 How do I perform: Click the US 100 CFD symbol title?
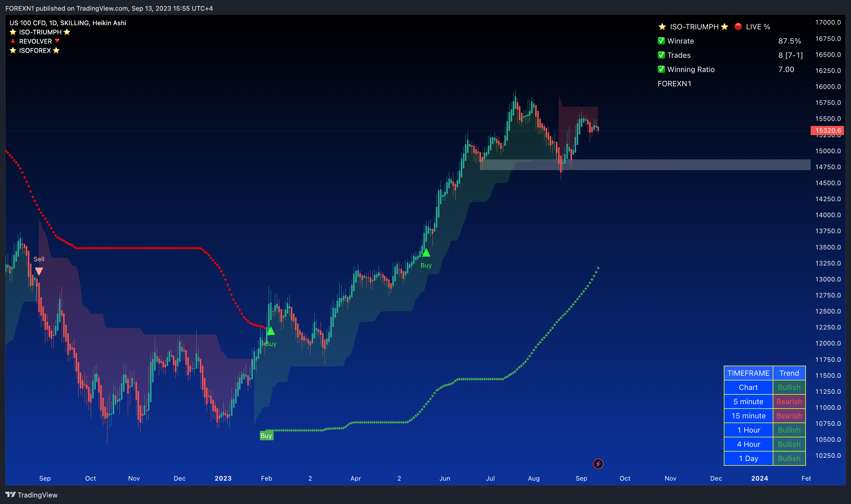68,23
